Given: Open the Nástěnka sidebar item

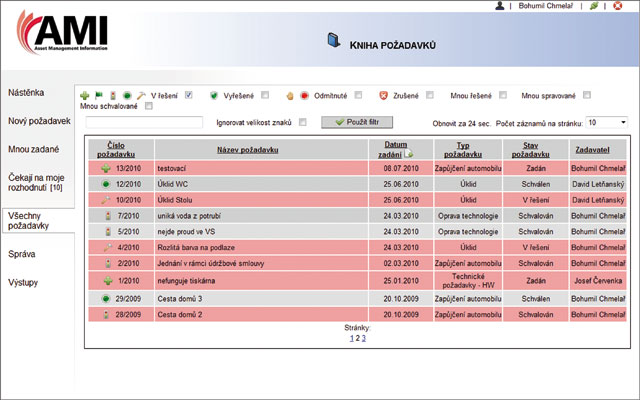Looking at the screenshot, I should coord(26,93).
